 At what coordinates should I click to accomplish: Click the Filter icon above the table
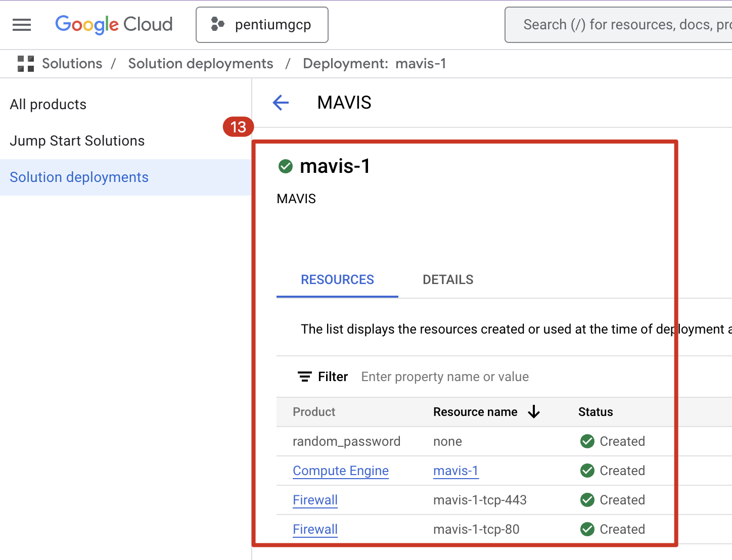304,377
